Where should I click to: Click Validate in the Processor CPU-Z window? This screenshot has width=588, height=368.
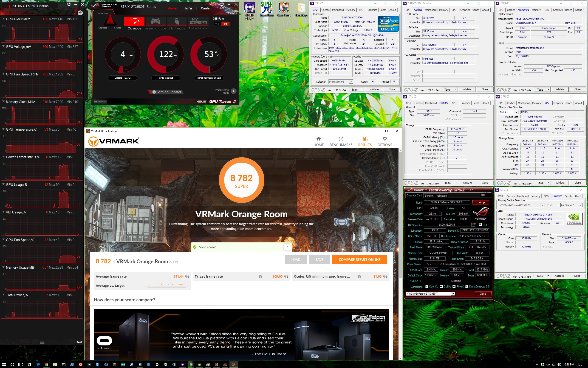click(x=374, y=89)
